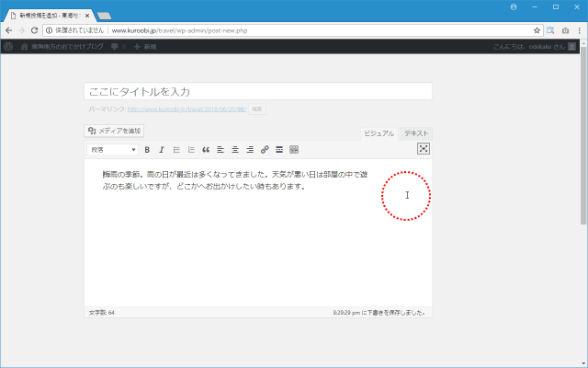
Task: Align text center
Action: 235,149
